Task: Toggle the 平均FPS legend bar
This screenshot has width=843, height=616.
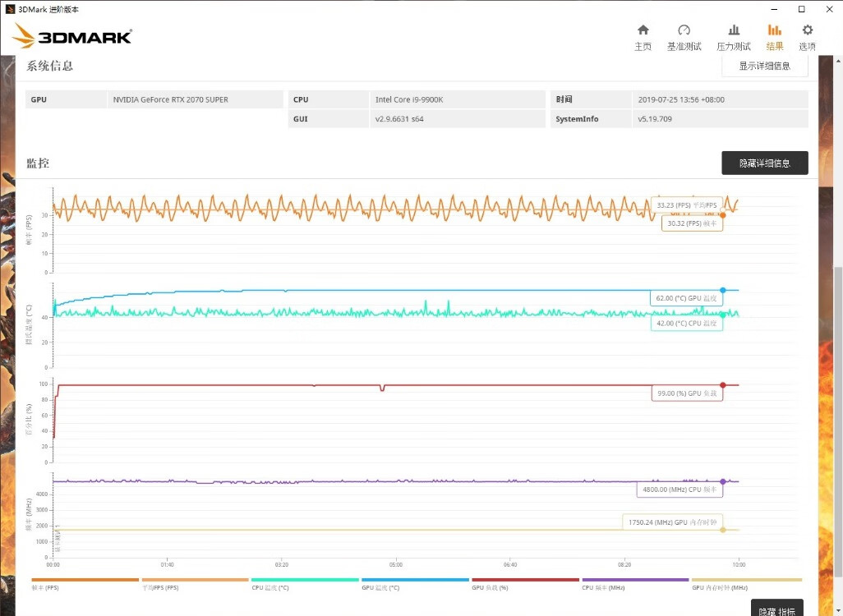Action: click(196, 580)
